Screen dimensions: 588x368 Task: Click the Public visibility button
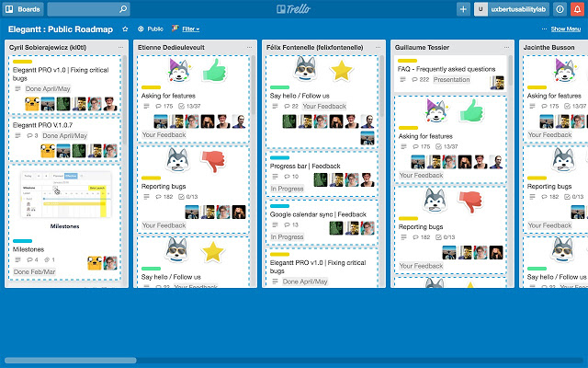[x=151, y=29]
